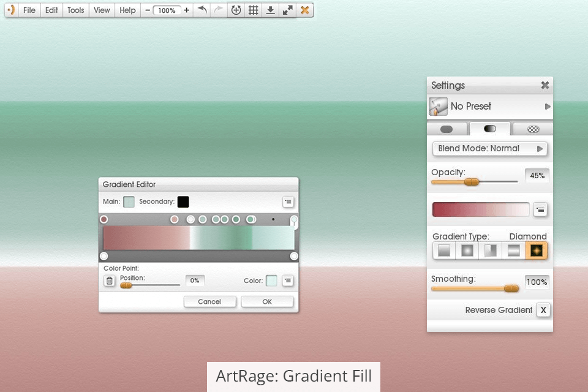
Task: Click the Color point swatch
Action: tap(271, 281)
